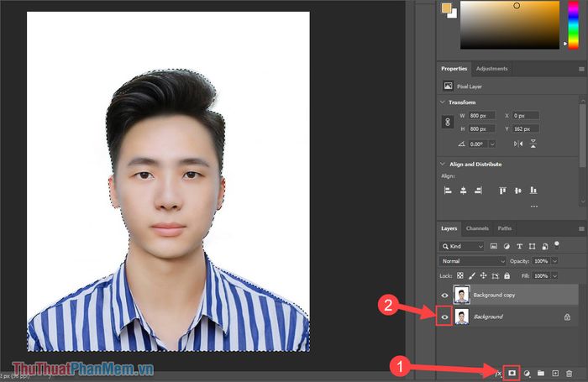Click the Y position field
The image size is (588, 382).
(526, 128)
